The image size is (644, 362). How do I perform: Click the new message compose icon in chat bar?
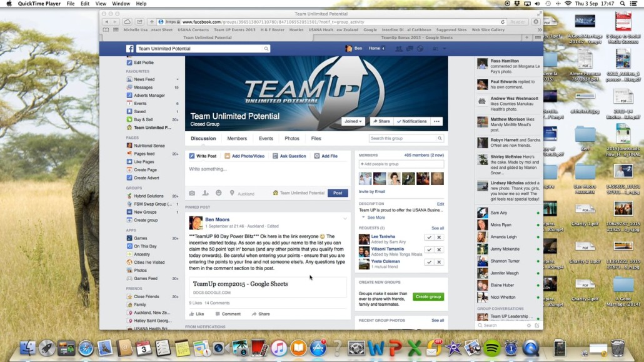(537, 326)
